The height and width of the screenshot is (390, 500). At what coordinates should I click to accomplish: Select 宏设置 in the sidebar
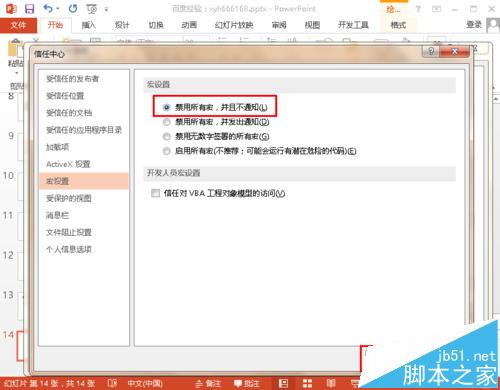click(x=84, y=181)
